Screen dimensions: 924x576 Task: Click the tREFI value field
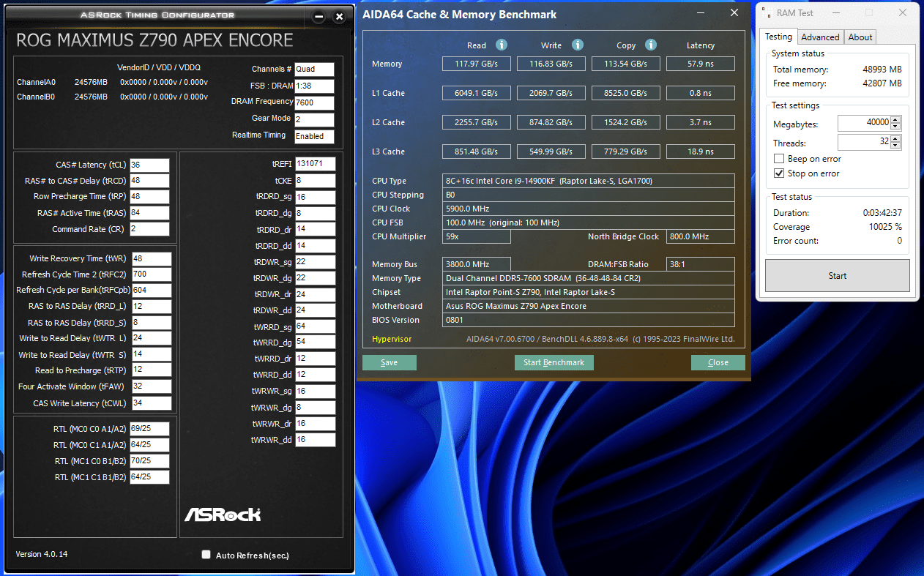316,164
